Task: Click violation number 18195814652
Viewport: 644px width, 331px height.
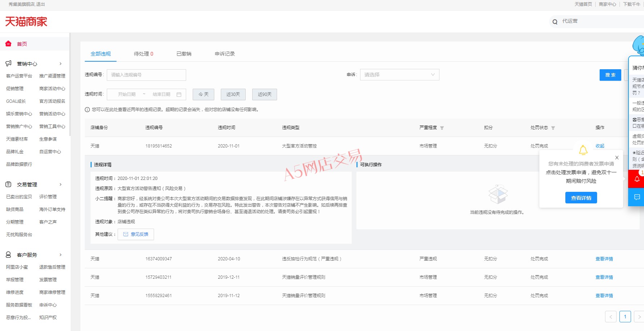Action: pyautogui.click(x=159, y=146)
